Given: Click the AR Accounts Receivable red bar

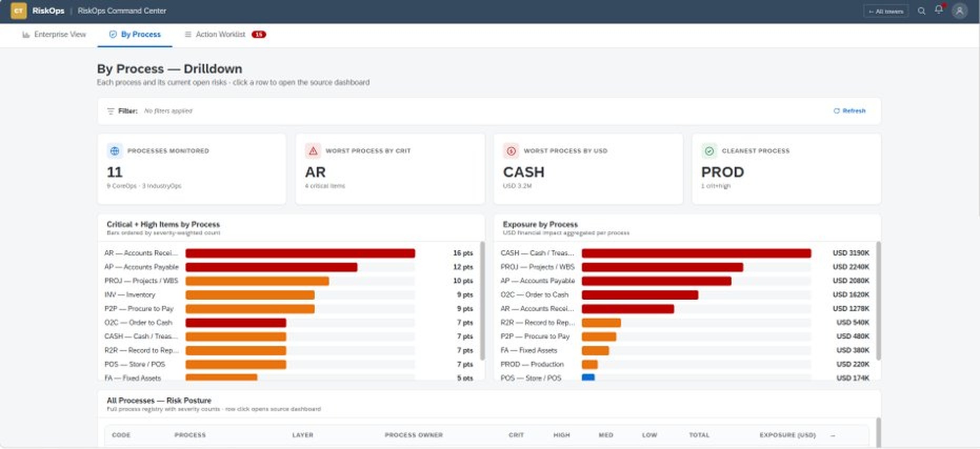Looking at the screenshot, I should pos(300,253).
